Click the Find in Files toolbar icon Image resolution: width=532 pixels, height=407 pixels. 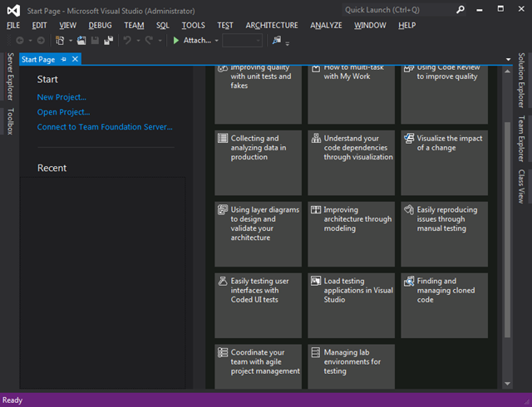point(276,40)
